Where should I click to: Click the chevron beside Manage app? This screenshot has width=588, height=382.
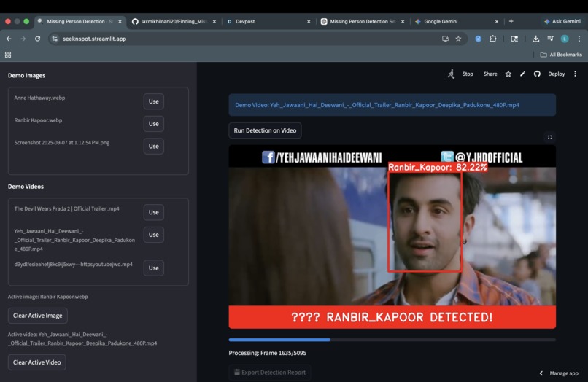click(x=541, y=373)
